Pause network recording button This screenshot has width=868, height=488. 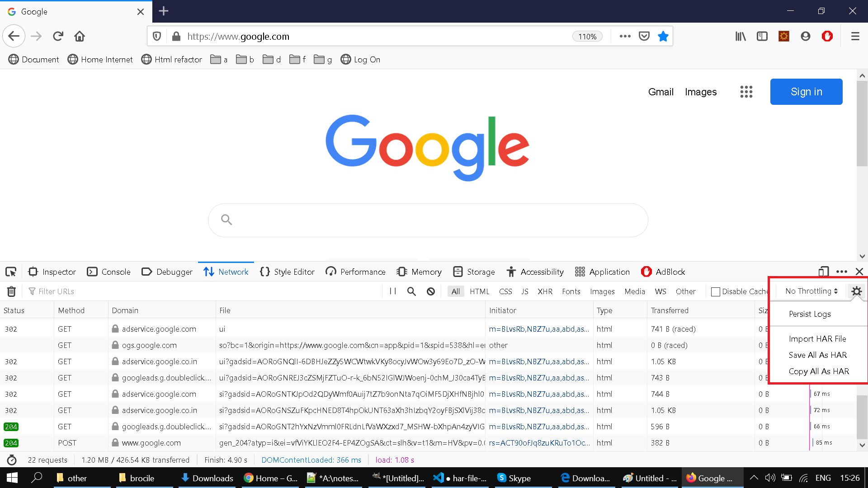[x=393, y=291]
